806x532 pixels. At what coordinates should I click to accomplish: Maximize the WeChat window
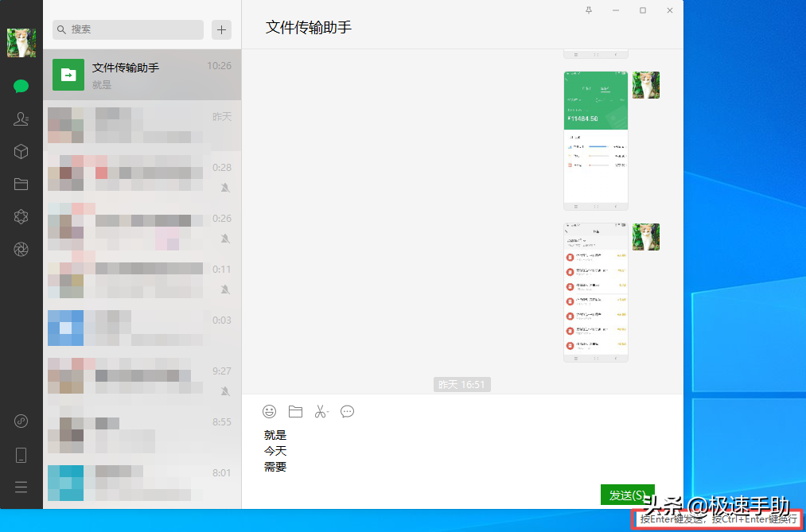pos(643,10)
